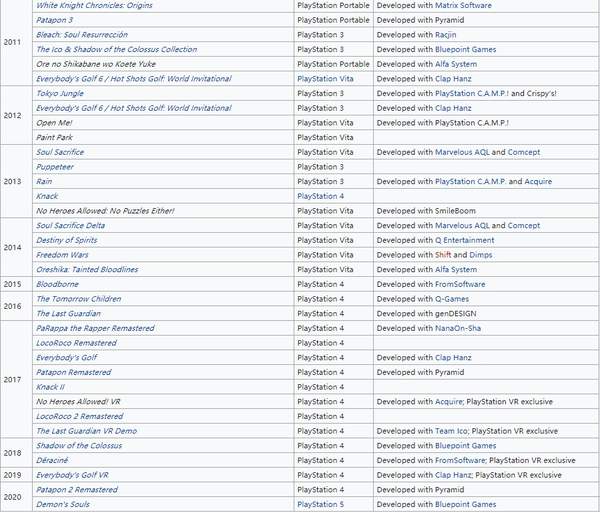This screenshot has height=513, width=600.
Task: Open Shadow of the Colossus link in 2018
Action: (79, 445)
